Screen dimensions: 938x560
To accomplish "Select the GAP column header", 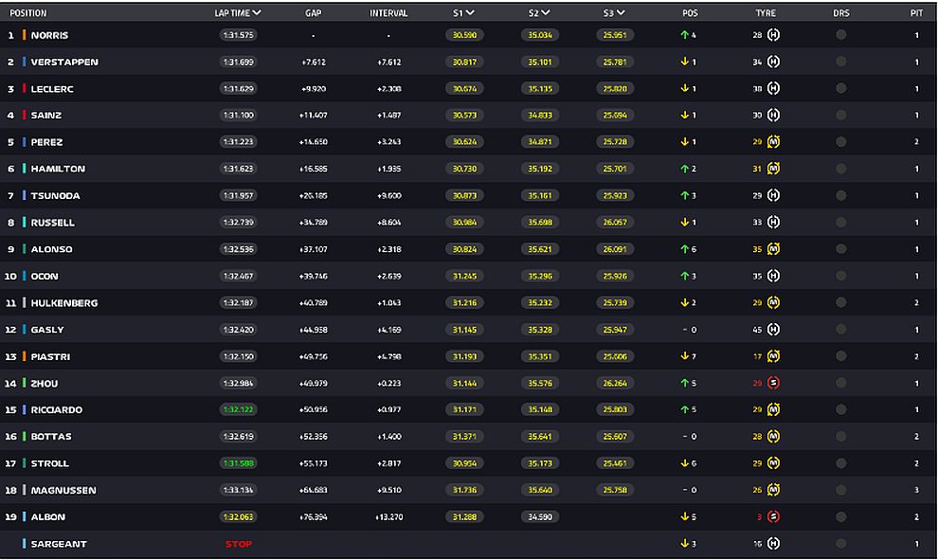I will pos(313,13).
